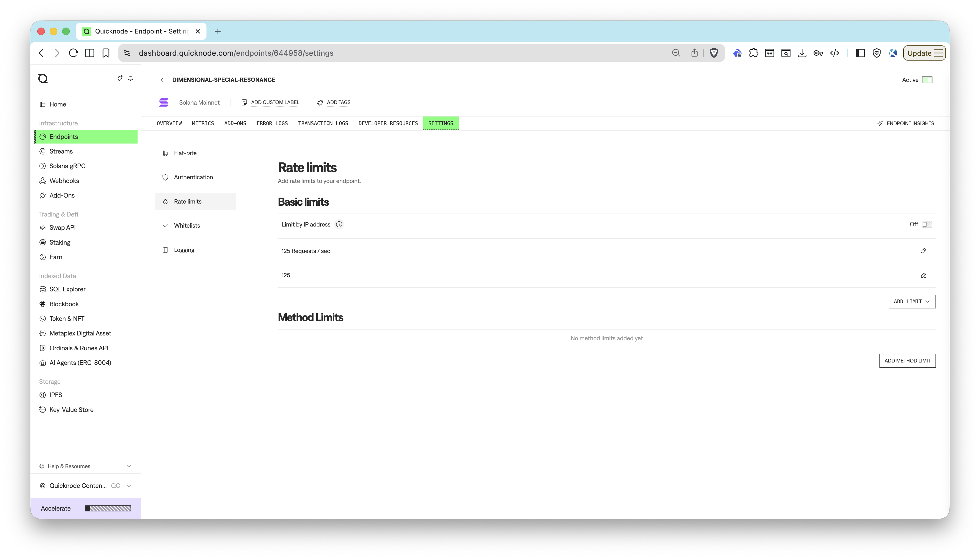The width and height of the screenshot is (980, 559).
Task: Switch to the METRICS tab
Action: coord(203,123)
